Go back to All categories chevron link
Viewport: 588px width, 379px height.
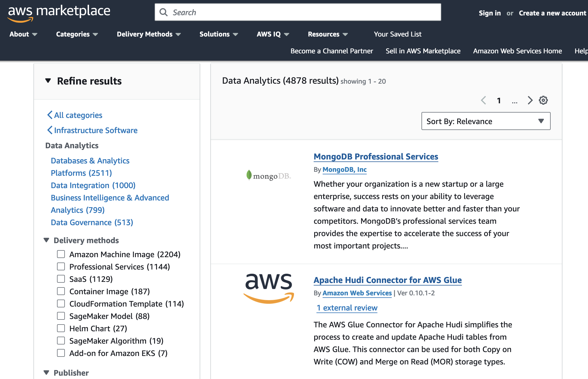[75, 115]
